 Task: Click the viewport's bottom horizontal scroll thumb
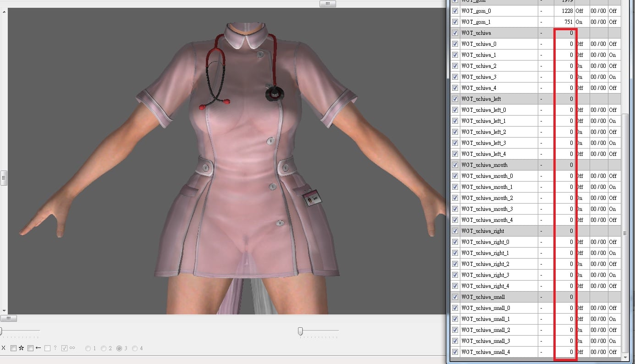pos(8,318)
